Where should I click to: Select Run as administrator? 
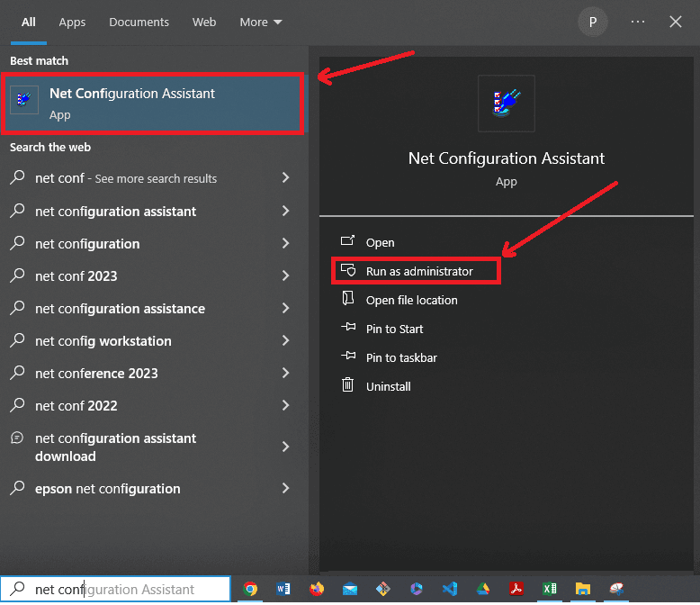coord(418,271)
